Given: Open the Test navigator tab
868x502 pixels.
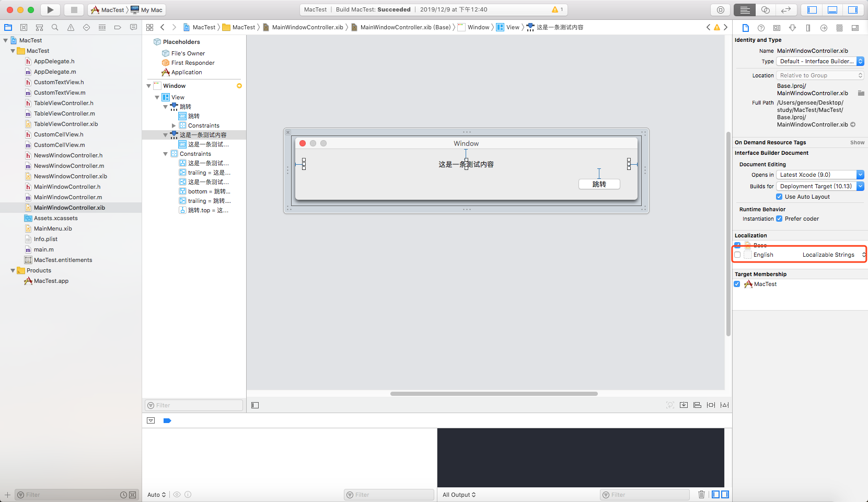Looking at the screenshot, I should pos(86,27).
